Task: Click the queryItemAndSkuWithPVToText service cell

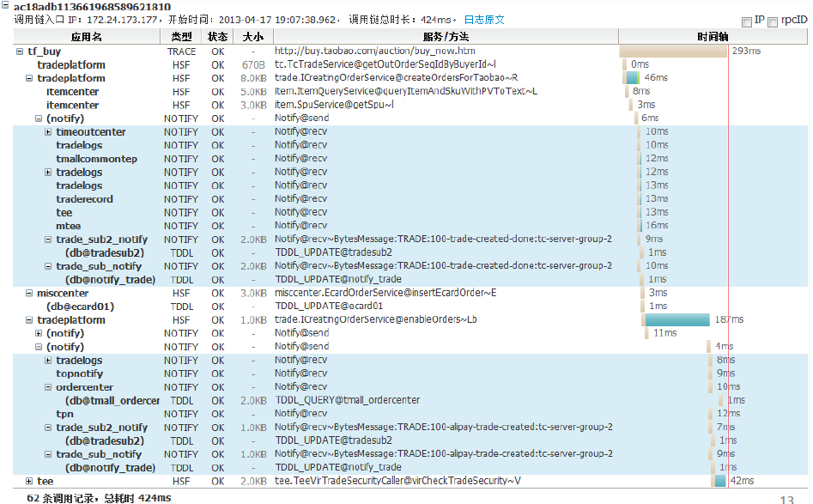Action: coord(406,91)
